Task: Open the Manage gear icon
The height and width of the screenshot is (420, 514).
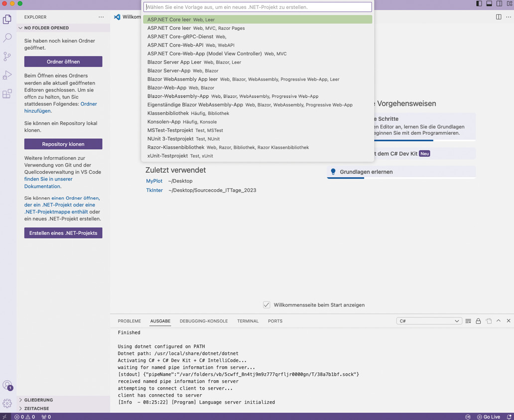Action: tap(7, 403)
